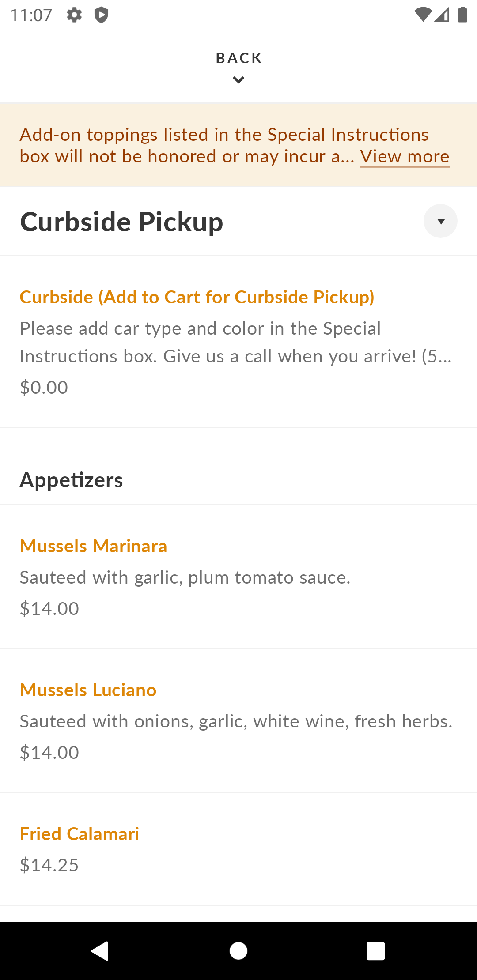Open the Curbside Pickup category dropdown arrow

click(x=440, y=221)
